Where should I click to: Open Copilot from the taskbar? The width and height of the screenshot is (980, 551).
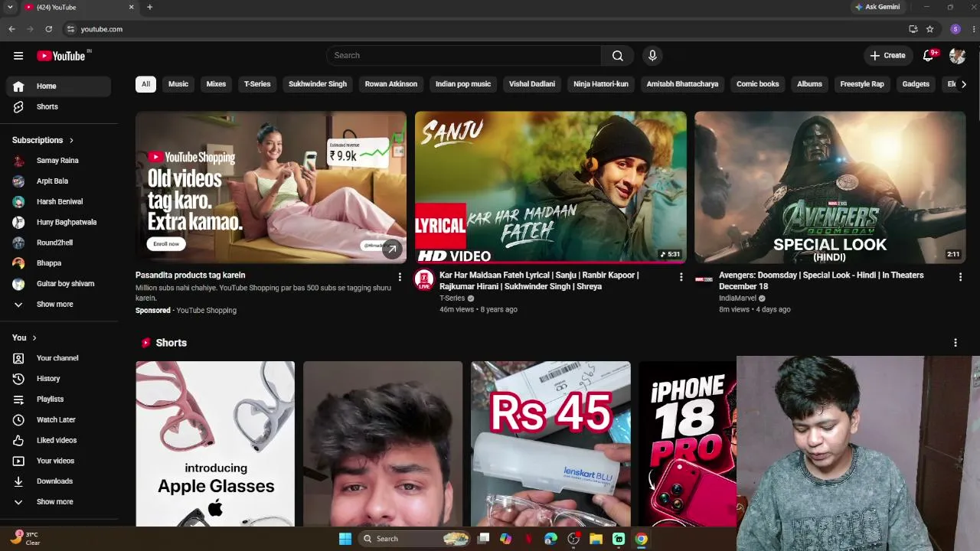[505, 539]
